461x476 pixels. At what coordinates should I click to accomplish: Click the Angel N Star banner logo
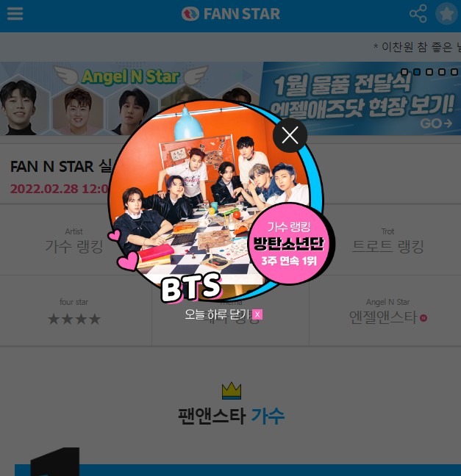(131, 76)
